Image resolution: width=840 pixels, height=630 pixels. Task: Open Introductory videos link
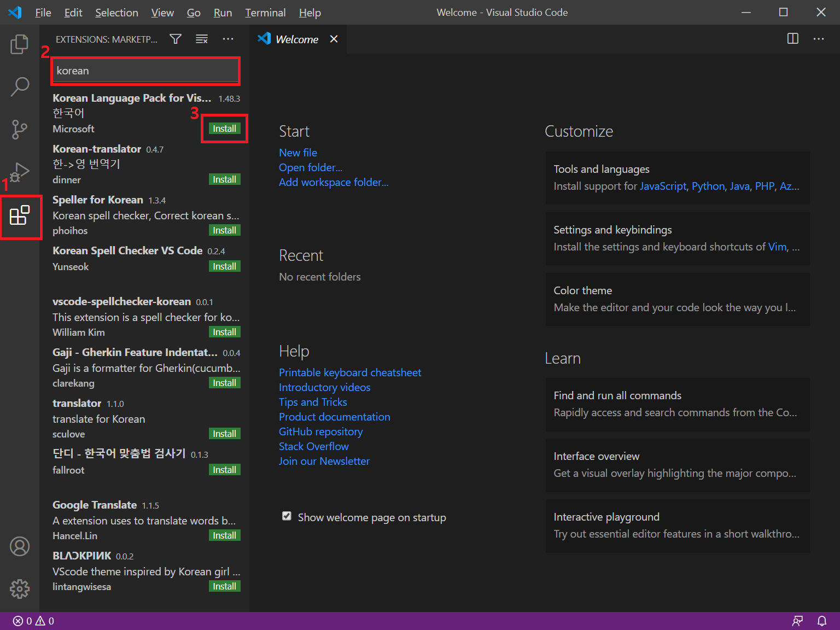tap(325, 387)
